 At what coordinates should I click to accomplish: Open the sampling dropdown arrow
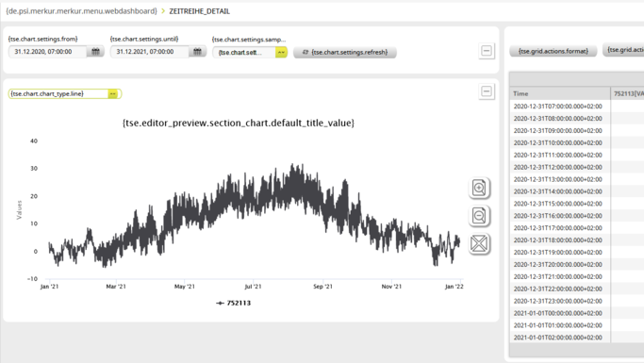click(x=281, y=53)
